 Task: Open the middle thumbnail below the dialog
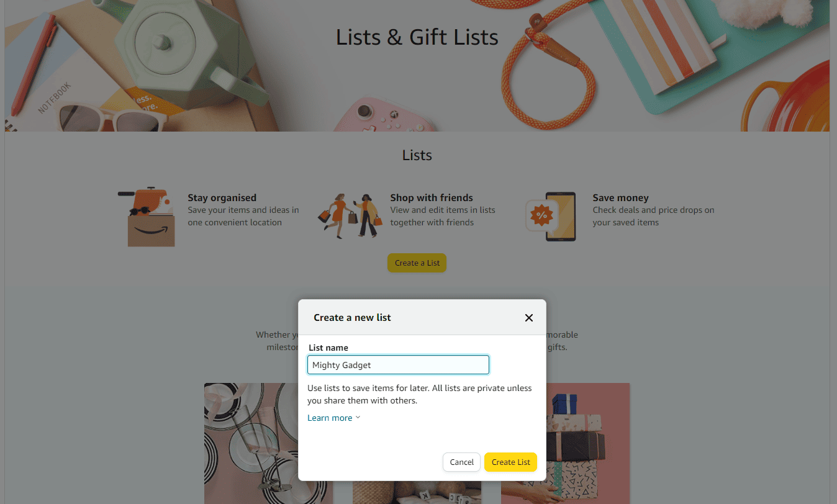[x=417, y=492]
